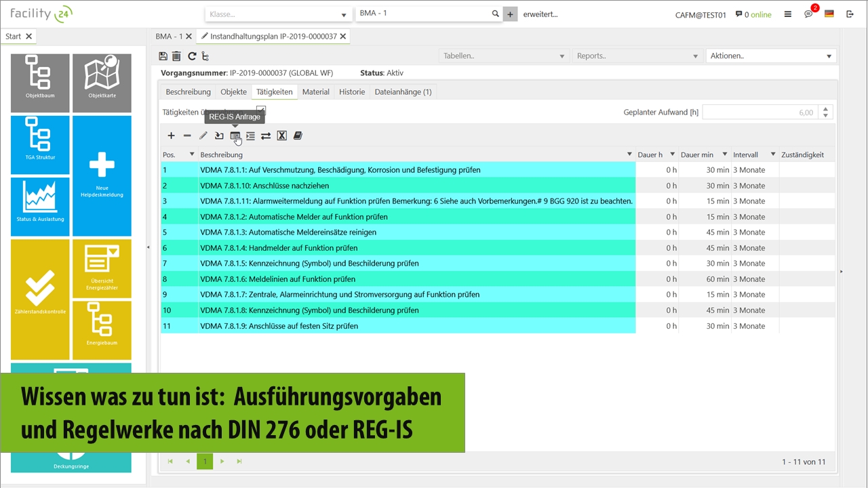Open the Reports.. dropdown
This screenshot has width=868, height=488.
click(637, 56)
